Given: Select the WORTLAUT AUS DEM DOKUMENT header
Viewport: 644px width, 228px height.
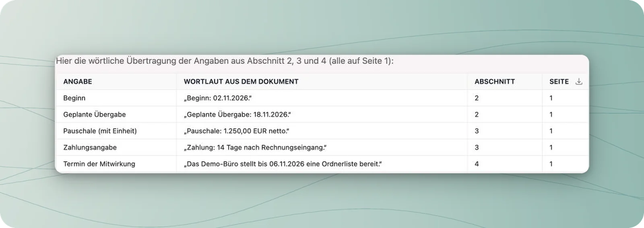Looking at the screenshot, I should pos(241,82).
